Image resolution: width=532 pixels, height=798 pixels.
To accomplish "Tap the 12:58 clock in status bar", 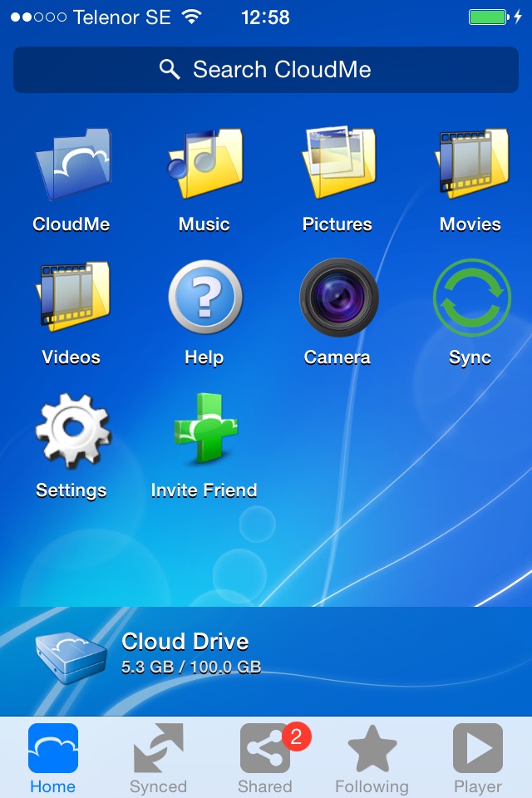I will pos(265,17).
